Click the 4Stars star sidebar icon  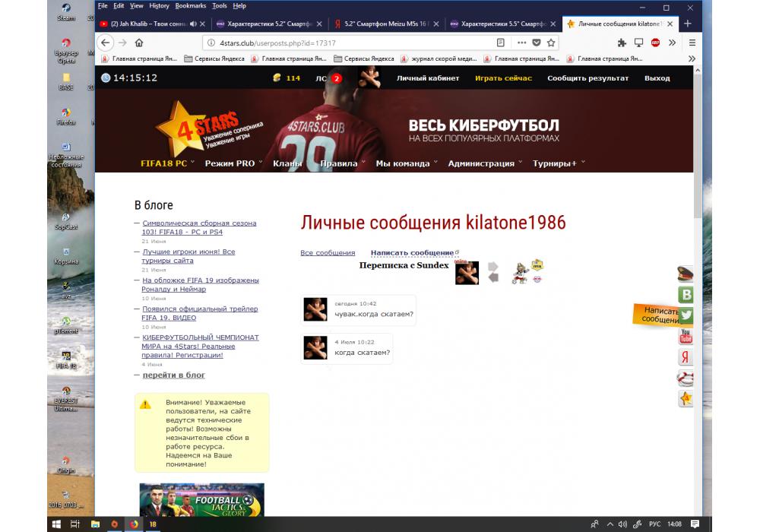tap(686, 399)
